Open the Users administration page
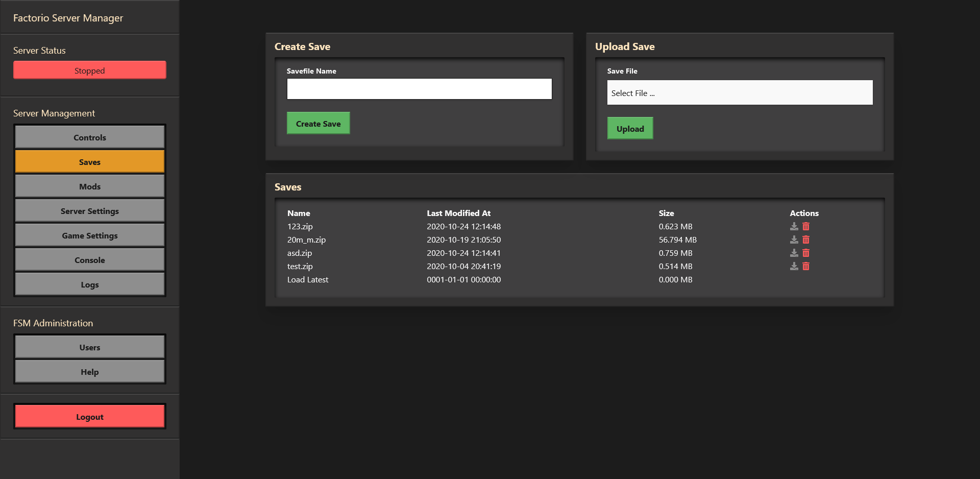 (90, 347)
